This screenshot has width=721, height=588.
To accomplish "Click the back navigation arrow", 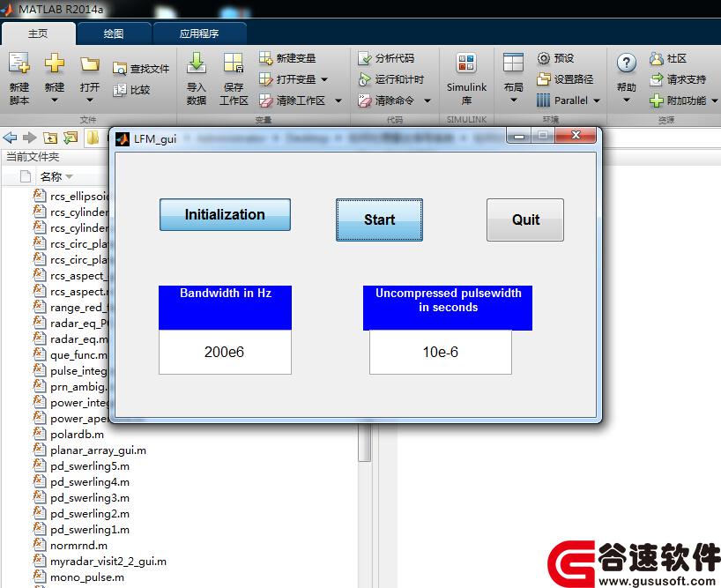I will (10, 138).
